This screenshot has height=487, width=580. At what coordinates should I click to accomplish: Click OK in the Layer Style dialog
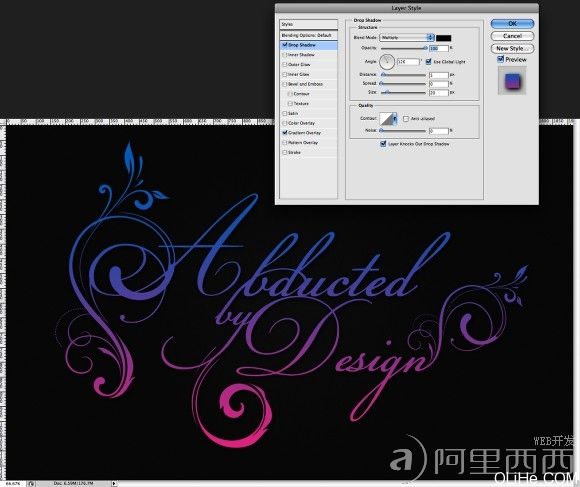pyautogui.click(x=512, y=24)
